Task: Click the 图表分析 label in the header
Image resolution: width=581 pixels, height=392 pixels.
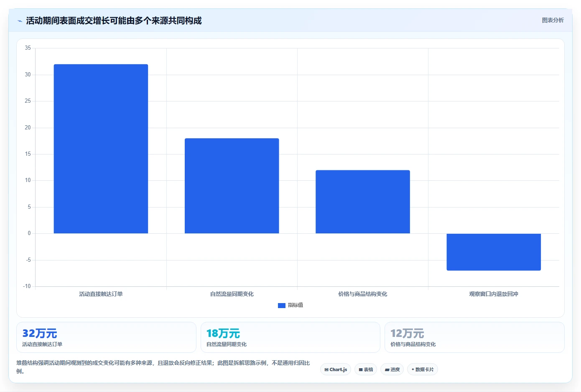Action: click(x=553, y=20)
